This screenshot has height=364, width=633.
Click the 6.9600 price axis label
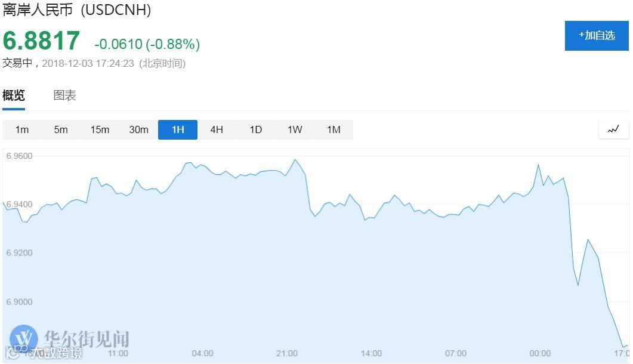click(19, 156)
